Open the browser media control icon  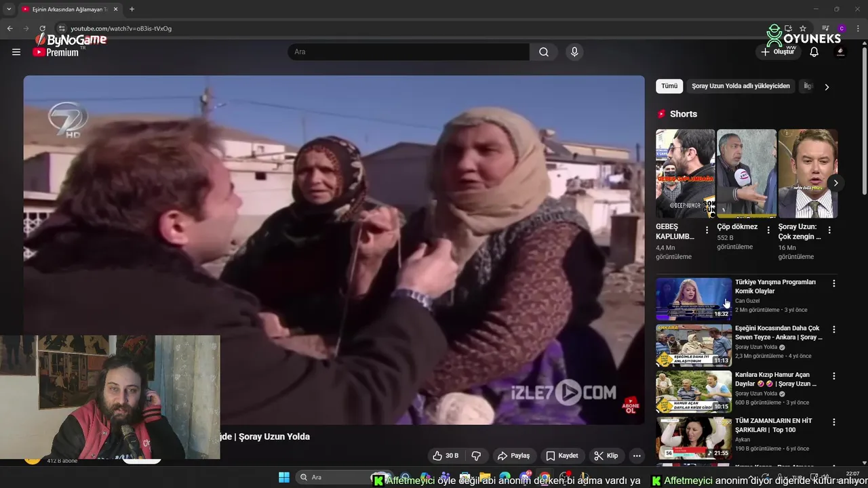pos(825,28)
